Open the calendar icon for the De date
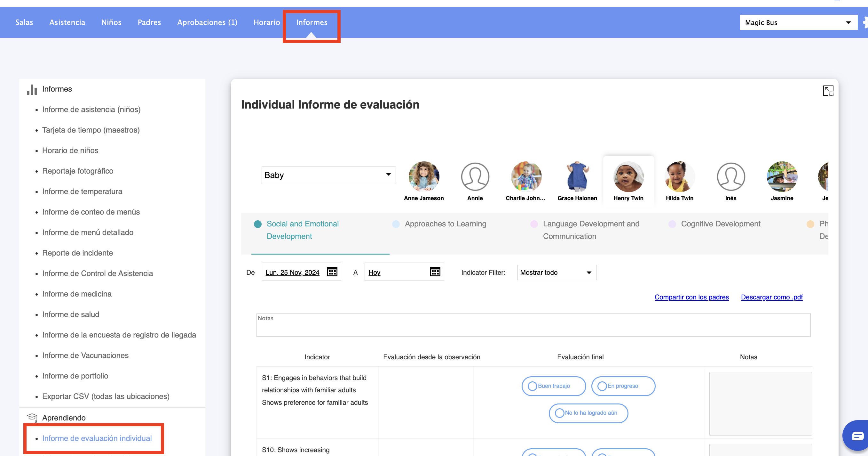This screenshot has height=456, width=868. 332,272
